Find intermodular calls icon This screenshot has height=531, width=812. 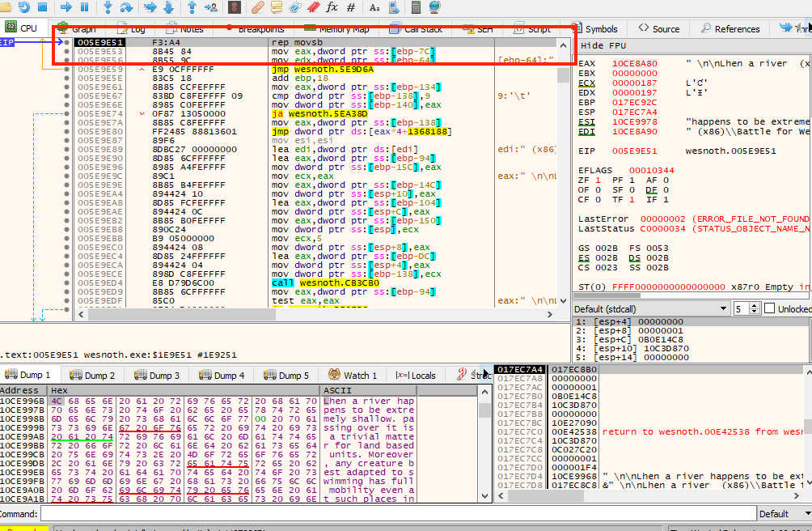click(393, 6)
